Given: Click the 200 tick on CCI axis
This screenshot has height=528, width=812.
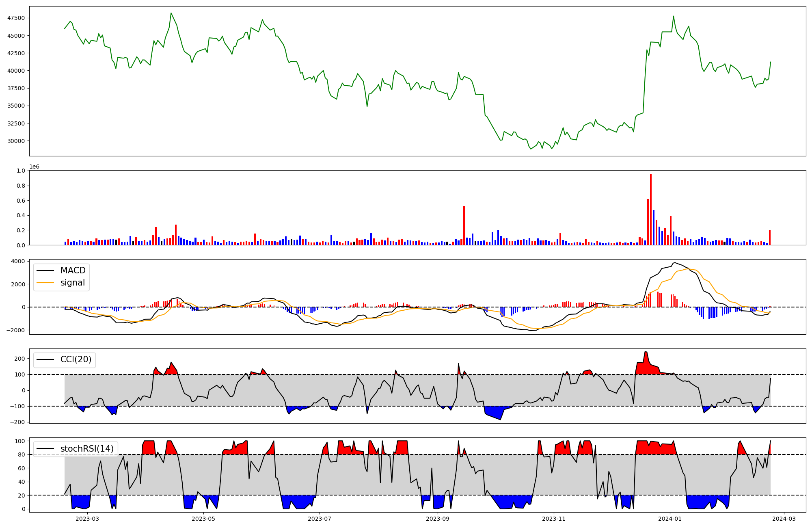Looking at the screenshot, I should pos(20,359).
